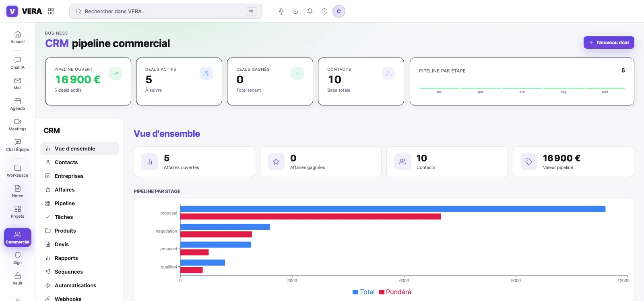644x301 pixels.
Task: Open Tâches in CRM menu
Action: pos(79,217)
